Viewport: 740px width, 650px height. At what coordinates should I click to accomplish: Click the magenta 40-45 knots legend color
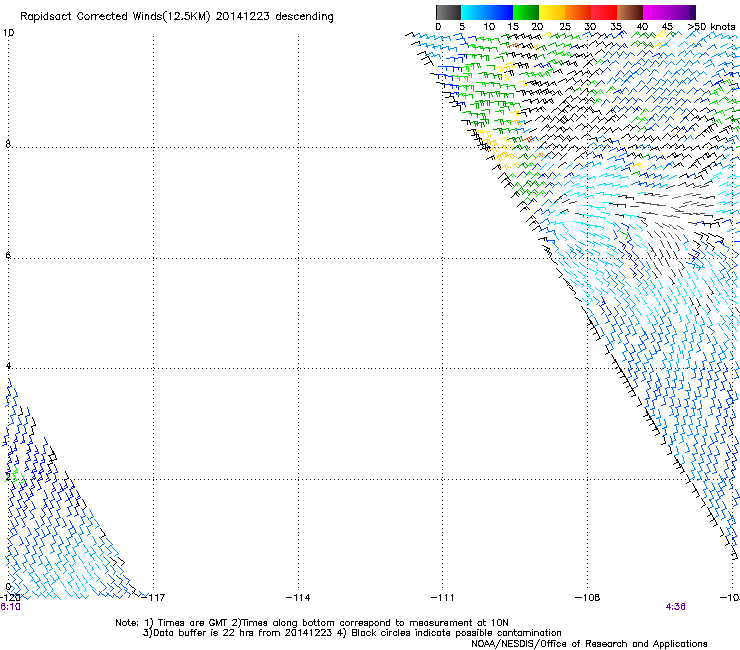(656, 12)
